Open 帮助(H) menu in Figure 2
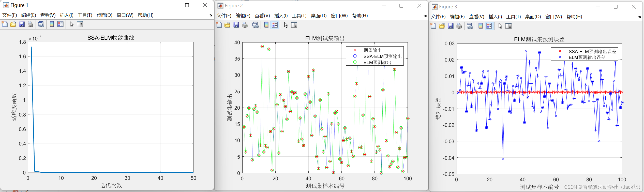Viewport: 644px width, 192px height. point(360,16)
